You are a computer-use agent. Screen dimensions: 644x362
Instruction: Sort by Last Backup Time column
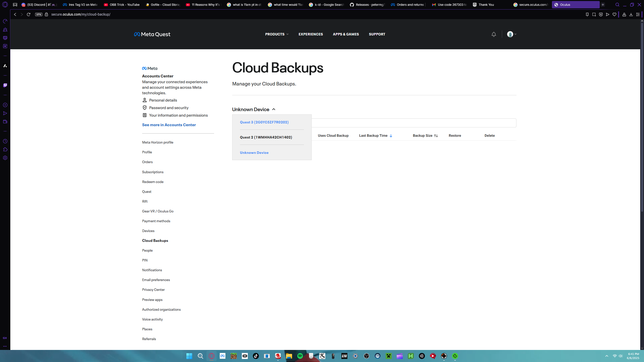point(376,135)
